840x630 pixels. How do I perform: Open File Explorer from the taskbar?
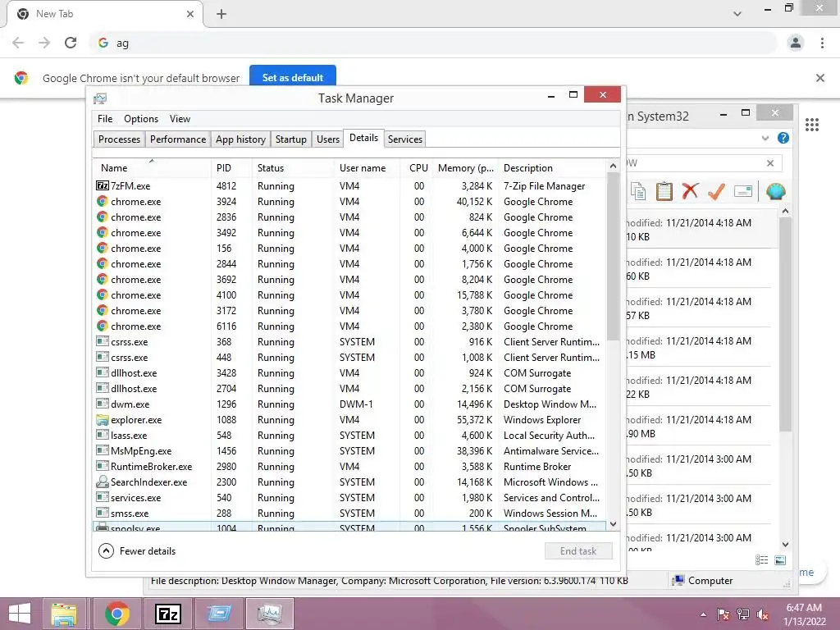click(x=64, y=614)
